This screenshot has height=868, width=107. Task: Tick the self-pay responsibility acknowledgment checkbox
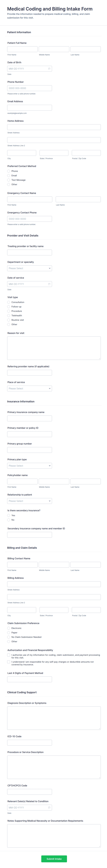click(x=9, y=662)
